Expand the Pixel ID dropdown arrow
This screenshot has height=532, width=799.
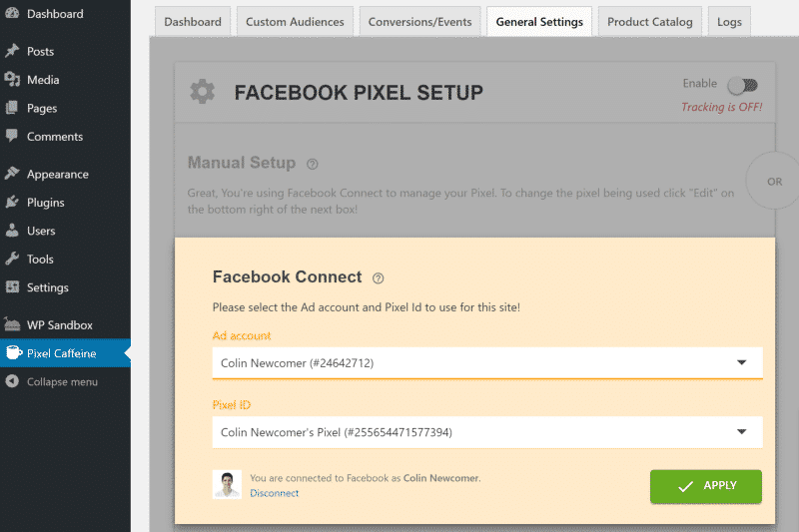742,432
